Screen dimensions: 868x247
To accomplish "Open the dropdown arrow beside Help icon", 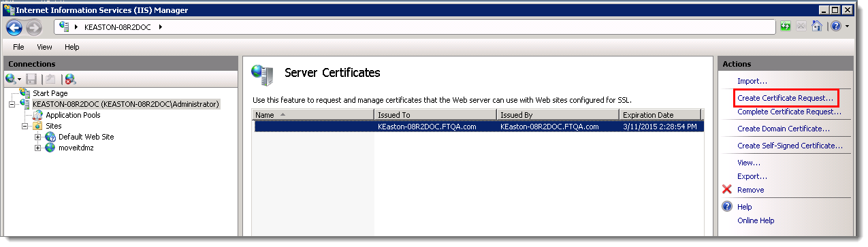I will tap(847, 27).
